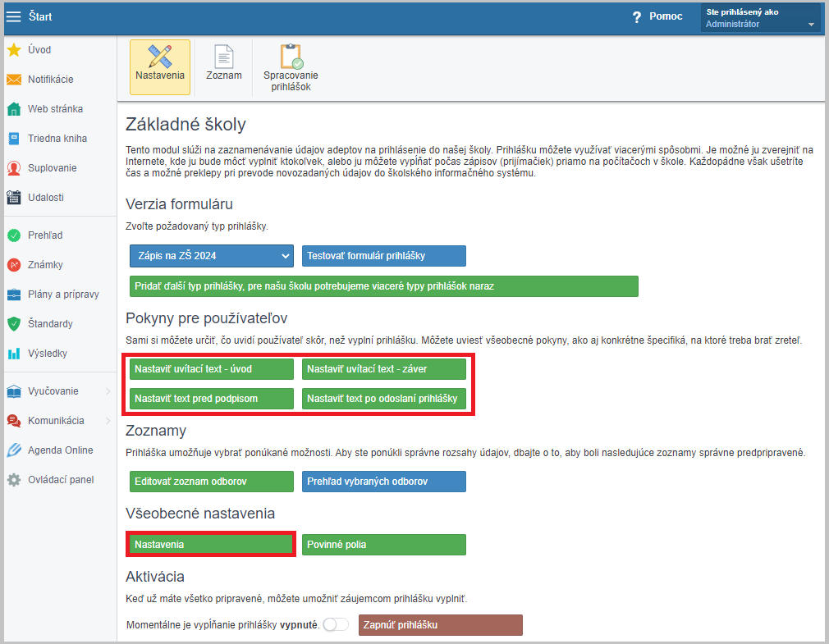Click Nastaviť uvítací text - záver
Screen dimensions: 829x644
384,369
